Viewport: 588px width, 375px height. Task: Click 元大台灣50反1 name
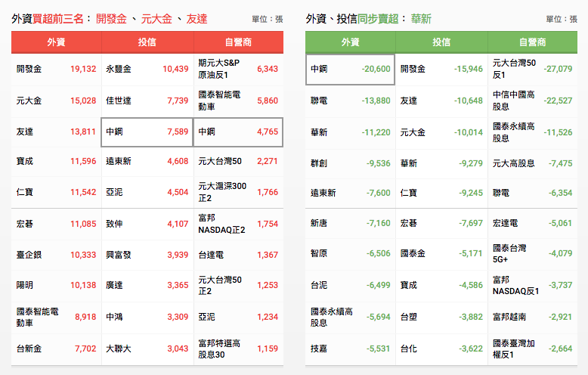514,69
